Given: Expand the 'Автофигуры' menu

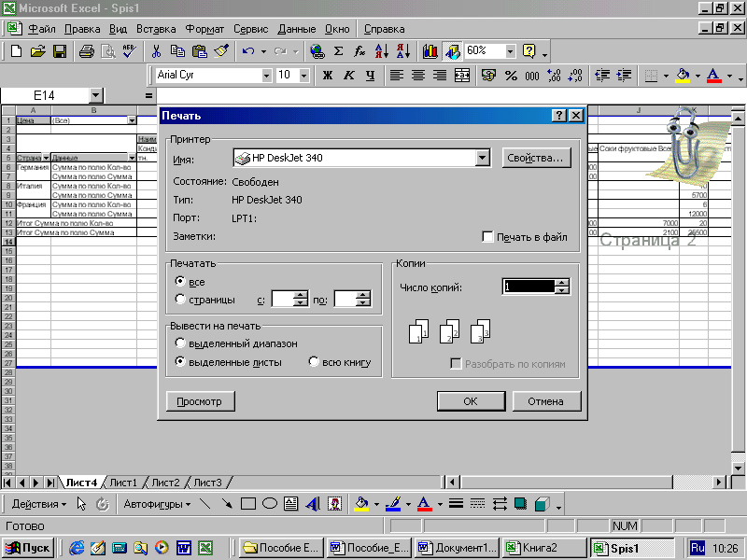Looking at the screenshot, I should [x=157, y=504].
